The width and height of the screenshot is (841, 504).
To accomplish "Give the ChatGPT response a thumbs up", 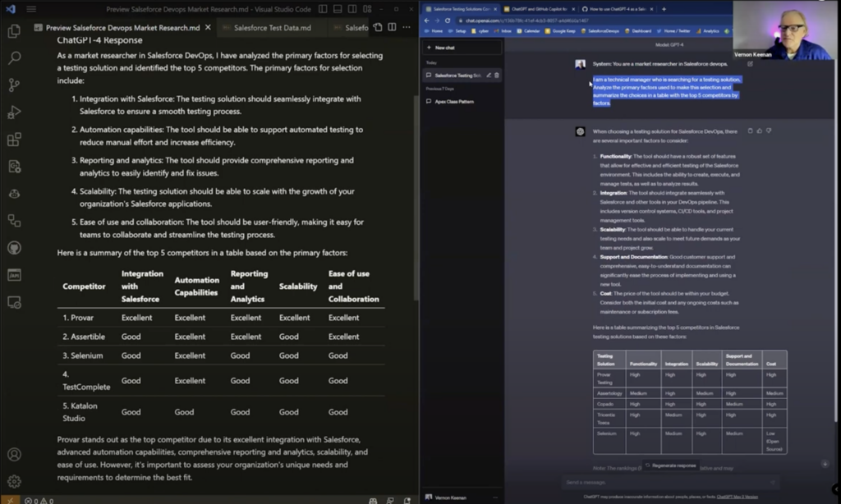I will 760,131.
